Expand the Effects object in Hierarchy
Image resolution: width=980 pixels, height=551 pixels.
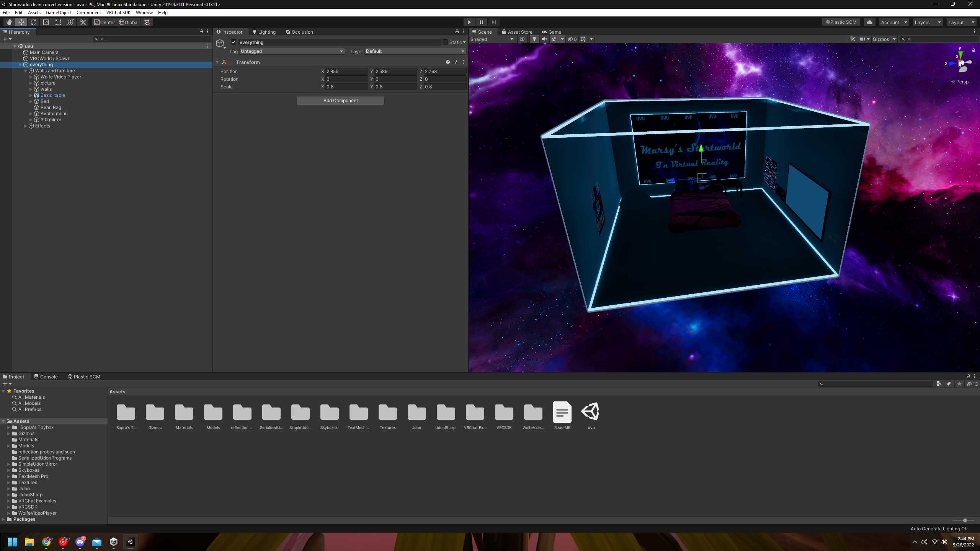[x=26, y=126]
